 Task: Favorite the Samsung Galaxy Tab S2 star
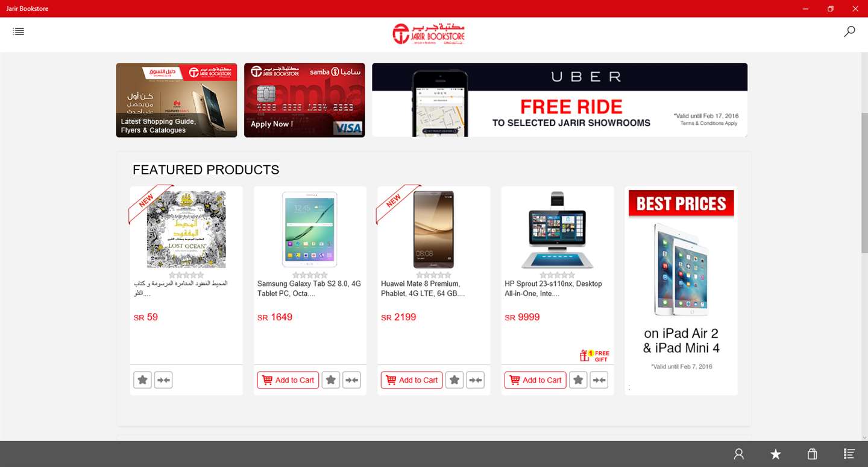click(331, 380)
